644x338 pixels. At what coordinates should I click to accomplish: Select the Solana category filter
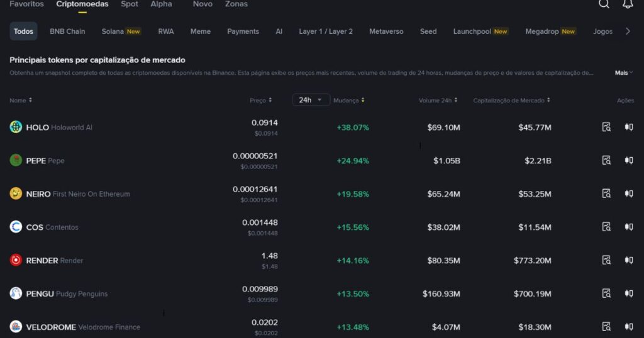tap(121, 31)
